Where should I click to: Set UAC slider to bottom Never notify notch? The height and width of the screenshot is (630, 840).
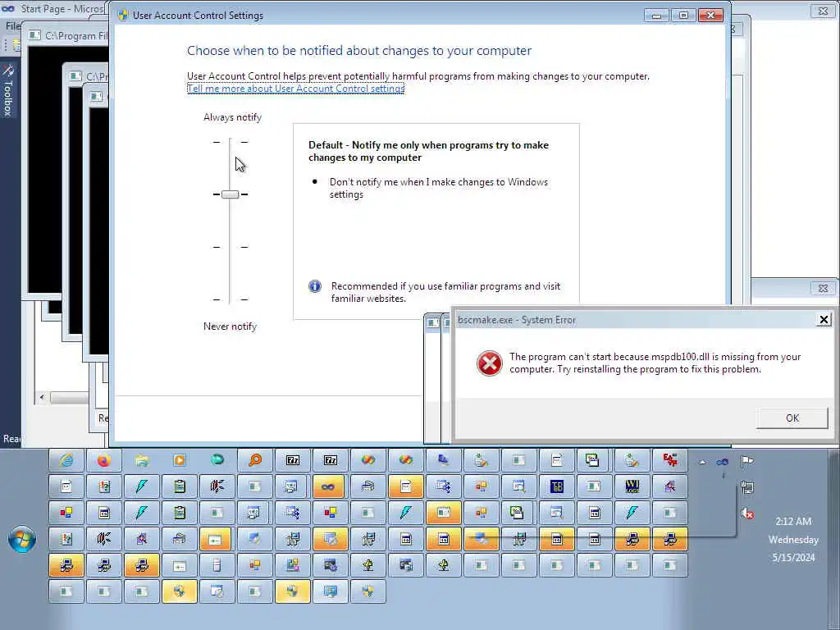(x=230, y=299)
